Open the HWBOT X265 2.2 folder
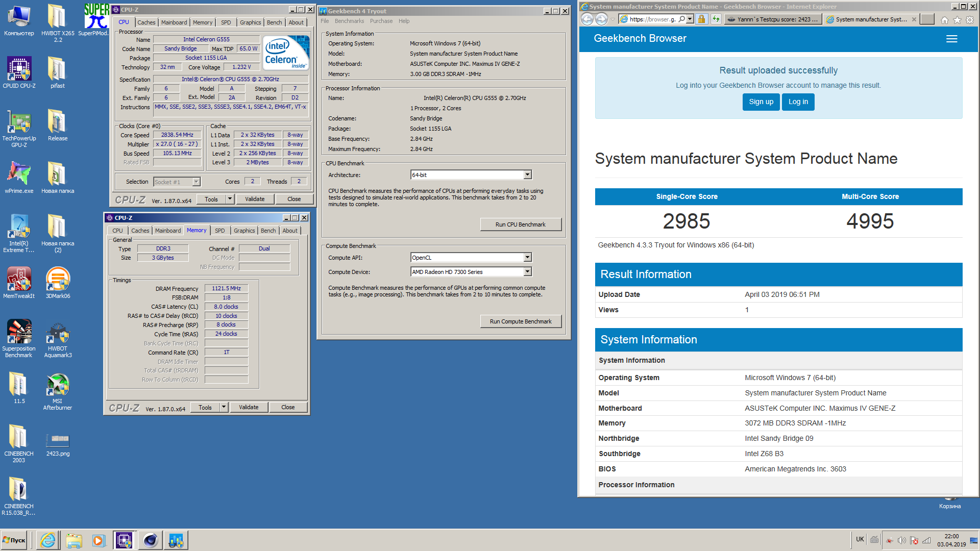Screen dimensions: 980x551 [58, 23]
